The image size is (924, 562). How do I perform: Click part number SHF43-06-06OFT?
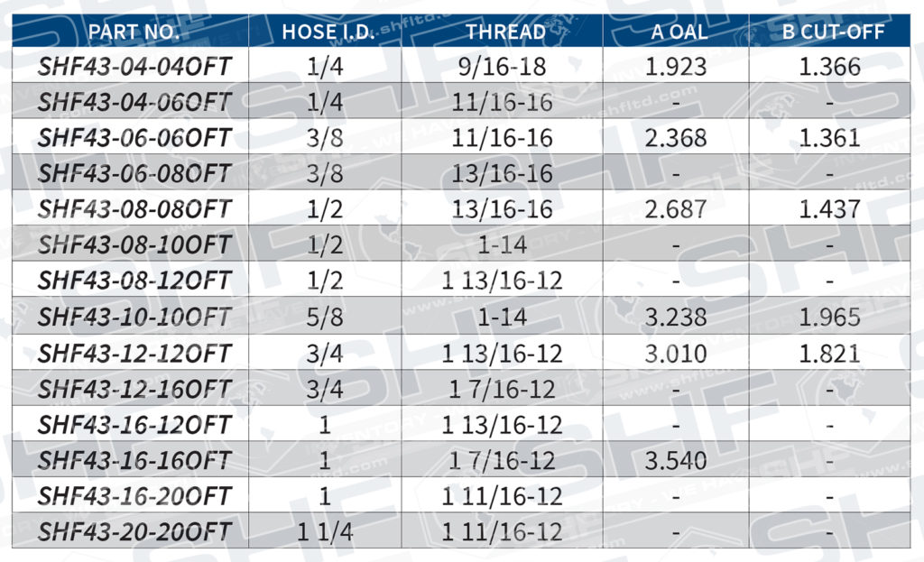tap(134, 138)
